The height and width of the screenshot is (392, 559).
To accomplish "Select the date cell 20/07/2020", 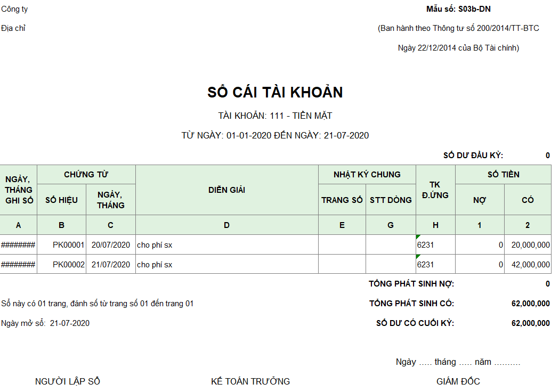I will pos(110,244).
